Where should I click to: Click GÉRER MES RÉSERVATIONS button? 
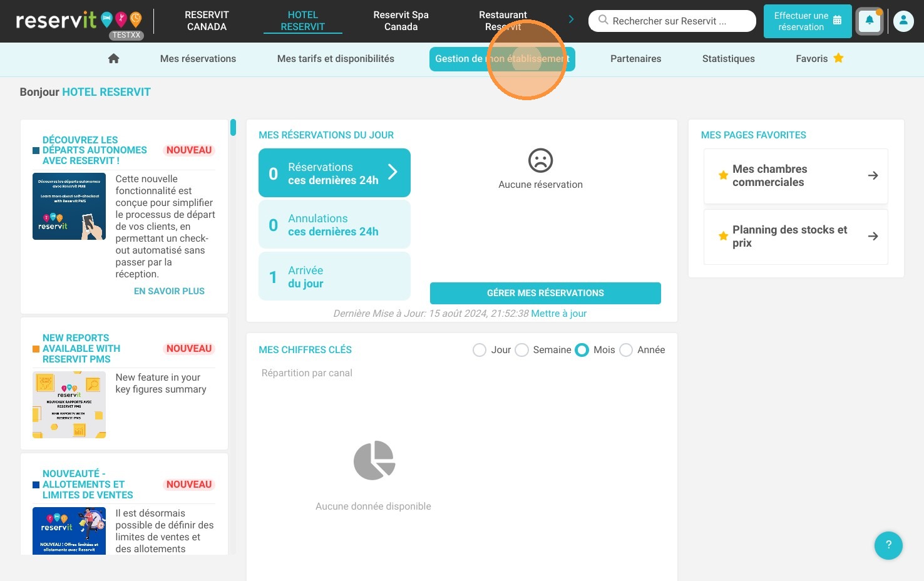[545, 293]
